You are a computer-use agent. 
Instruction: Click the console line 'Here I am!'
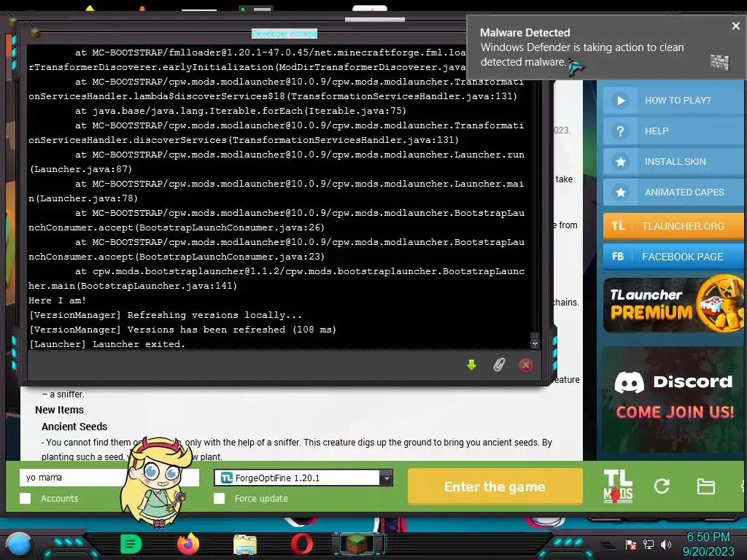pos(57,300)
